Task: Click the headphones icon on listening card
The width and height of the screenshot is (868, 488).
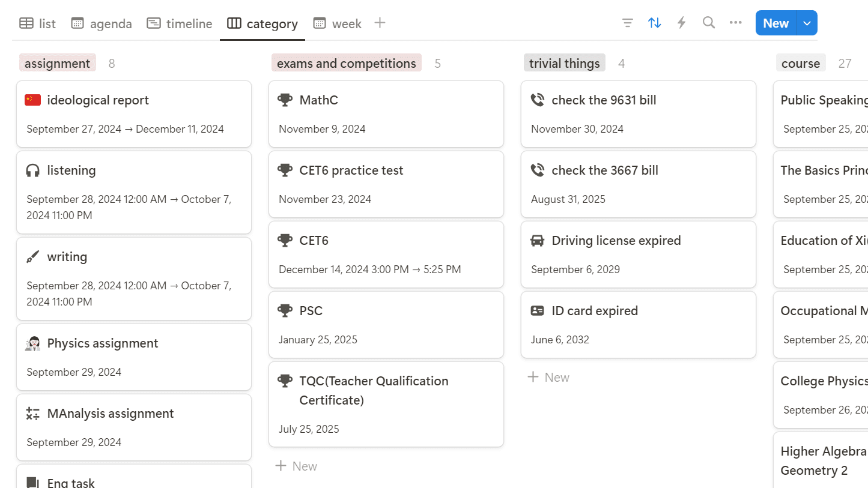Action: (33, 170)
